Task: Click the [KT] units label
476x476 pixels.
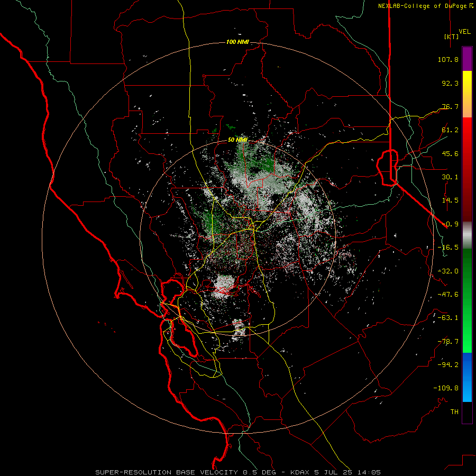Action: click(x=451, y=36)
